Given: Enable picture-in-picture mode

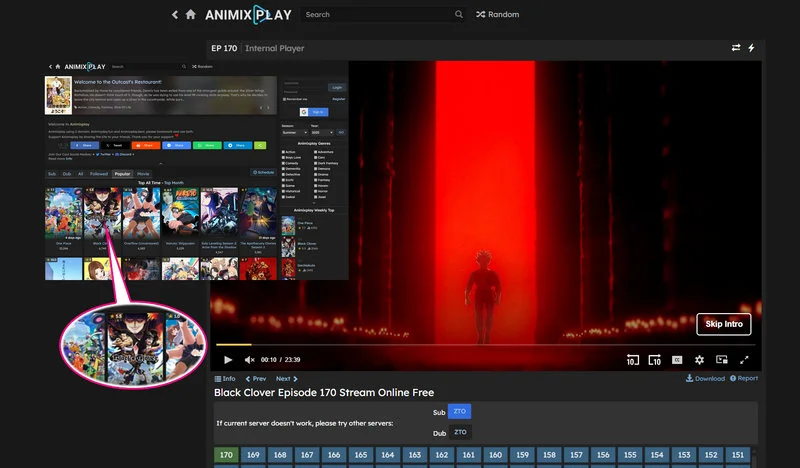Looking at the screenshot, I should (722, 359).
